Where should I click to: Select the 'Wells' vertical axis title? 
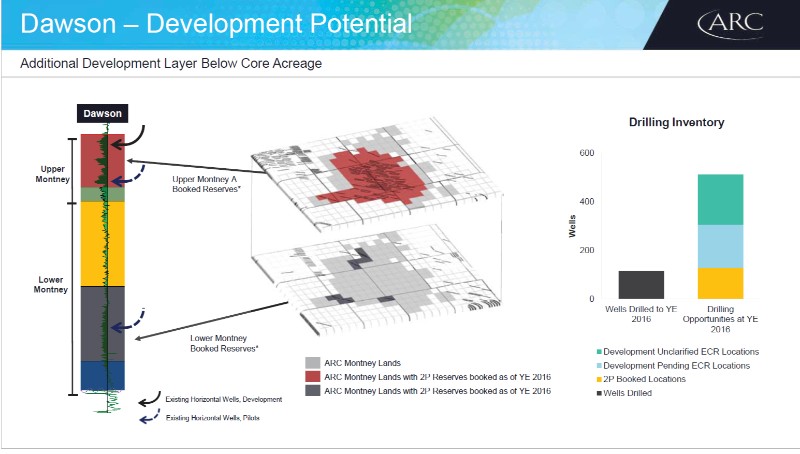[x=572, y=226]
